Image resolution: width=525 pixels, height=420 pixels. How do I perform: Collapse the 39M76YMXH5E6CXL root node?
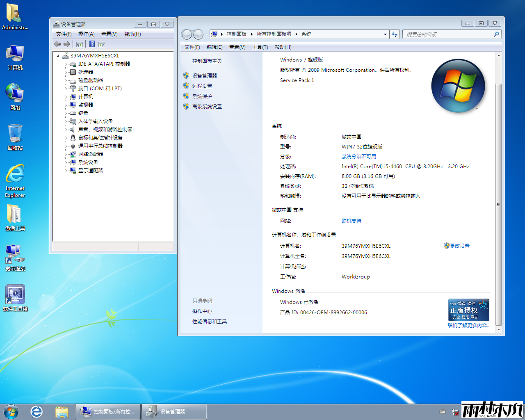tap(58, 56)
